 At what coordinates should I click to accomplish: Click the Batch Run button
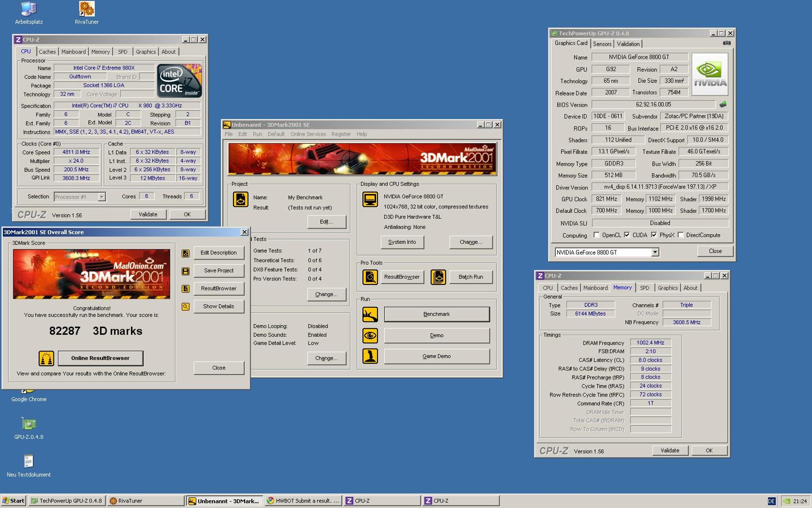pos(471,277)
